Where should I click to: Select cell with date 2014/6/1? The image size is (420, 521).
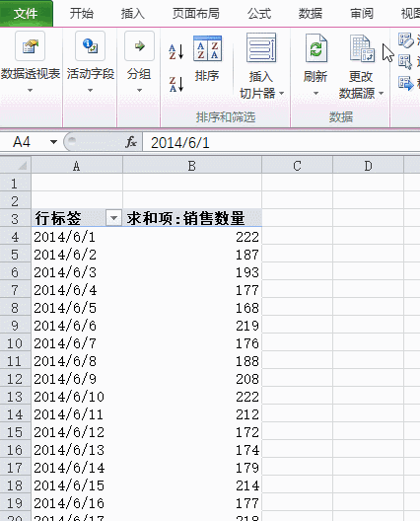point(77,237)
